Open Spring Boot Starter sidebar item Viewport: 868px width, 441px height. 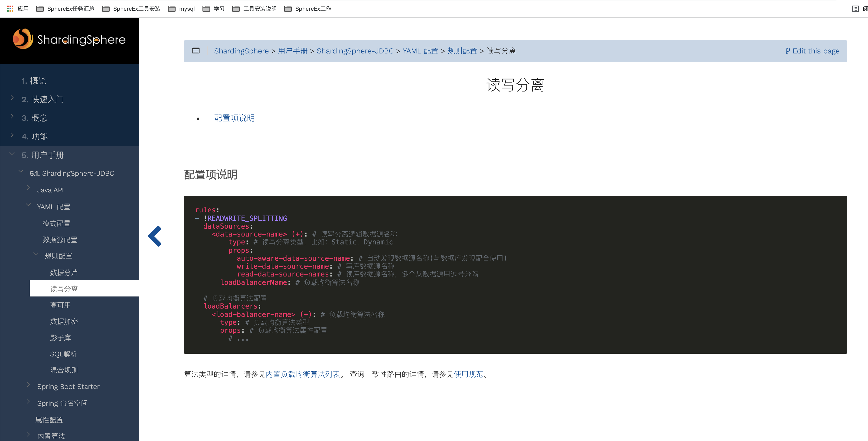click(69, 387)
